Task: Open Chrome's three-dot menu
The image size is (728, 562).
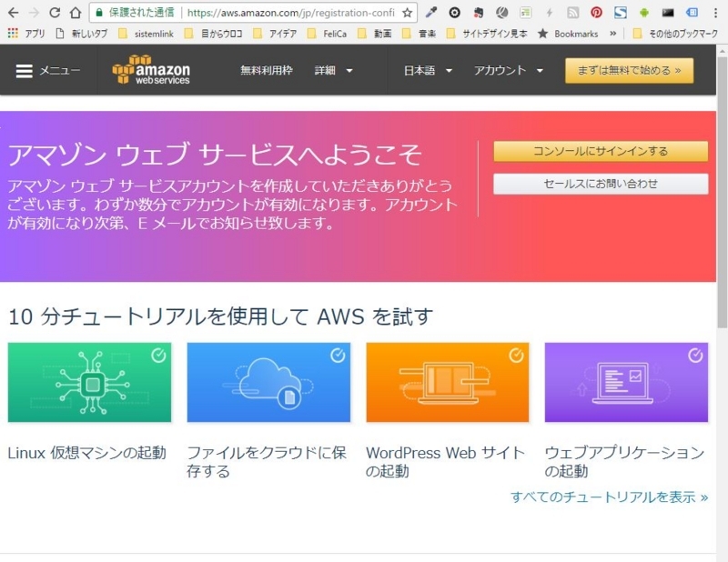Action: pos(715,14)
